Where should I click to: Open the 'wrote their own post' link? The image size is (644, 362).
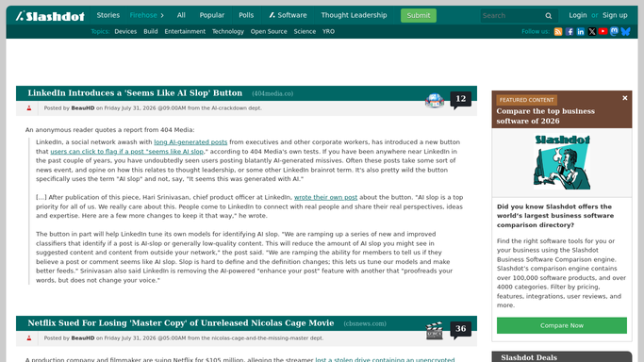coord(325,197)
